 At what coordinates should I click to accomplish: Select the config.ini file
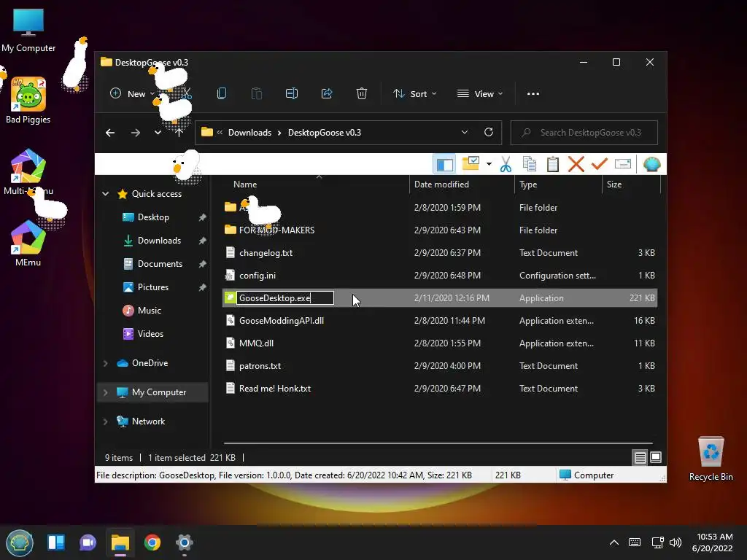pyautogui.click(x=440, y=275)
